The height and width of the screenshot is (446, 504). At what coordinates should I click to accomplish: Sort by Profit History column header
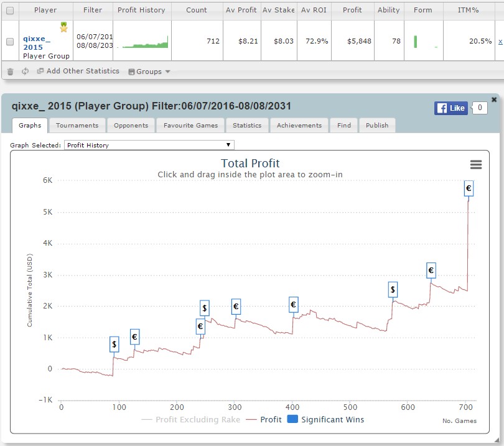[141, 10]
